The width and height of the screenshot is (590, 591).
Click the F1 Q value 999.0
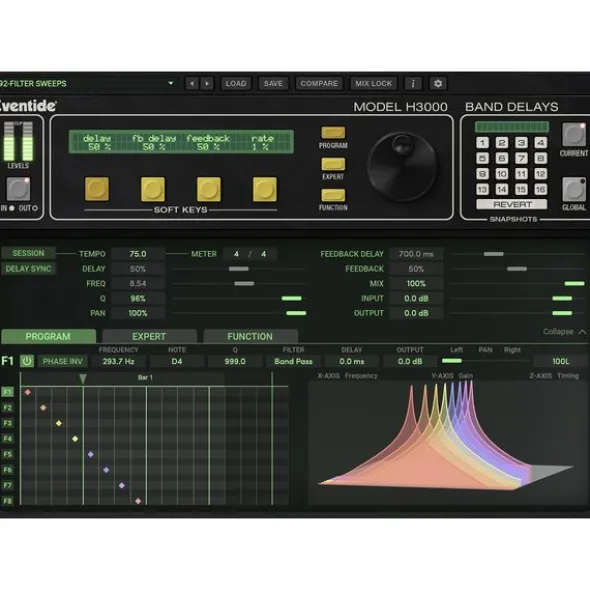pos(235,361)
